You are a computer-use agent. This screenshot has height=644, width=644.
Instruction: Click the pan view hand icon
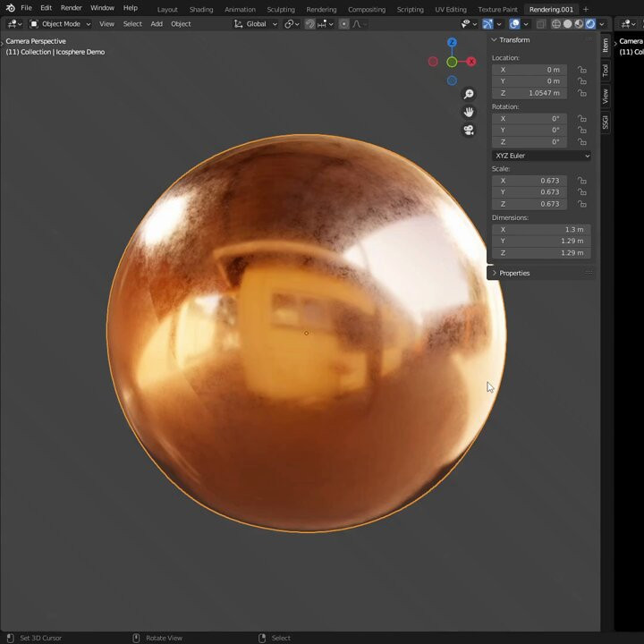468,112
